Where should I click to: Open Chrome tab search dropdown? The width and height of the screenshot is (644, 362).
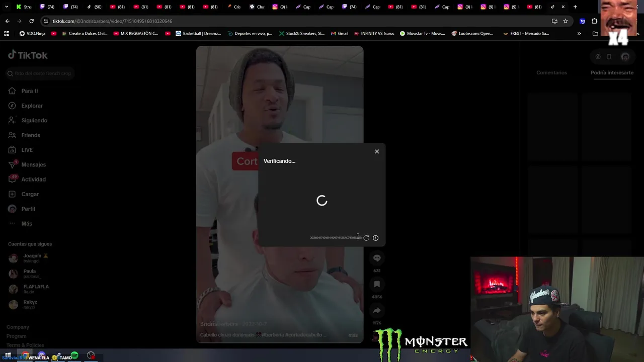tap(7, 7)
